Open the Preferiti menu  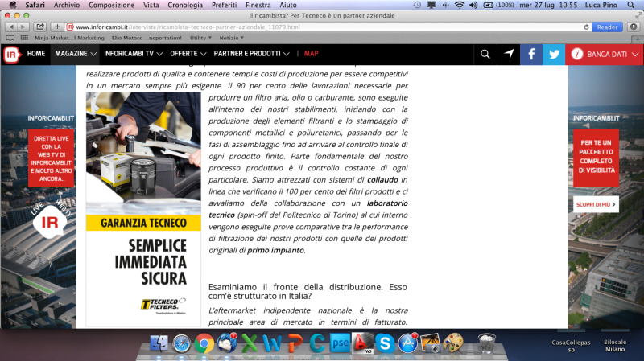224,5
